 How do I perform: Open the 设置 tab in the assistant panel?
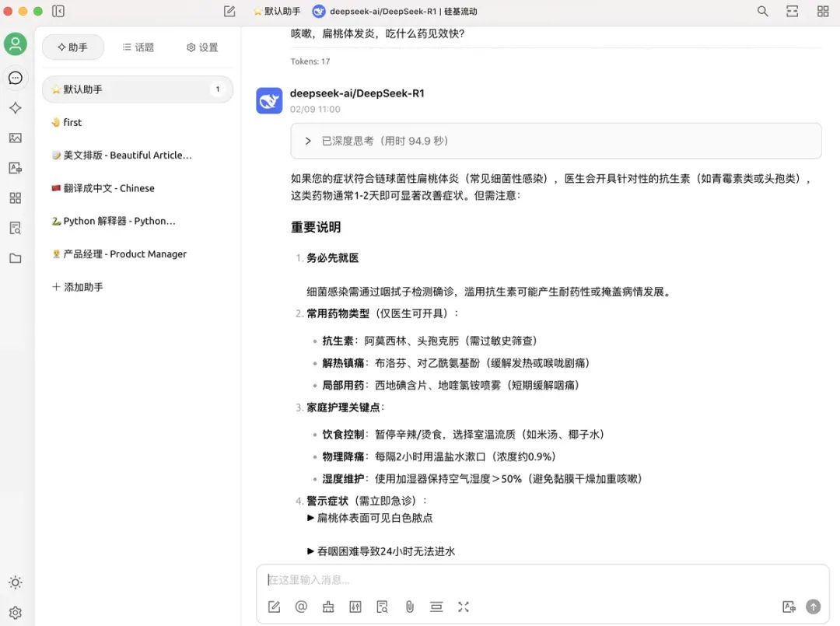click(x=201, y=47)
